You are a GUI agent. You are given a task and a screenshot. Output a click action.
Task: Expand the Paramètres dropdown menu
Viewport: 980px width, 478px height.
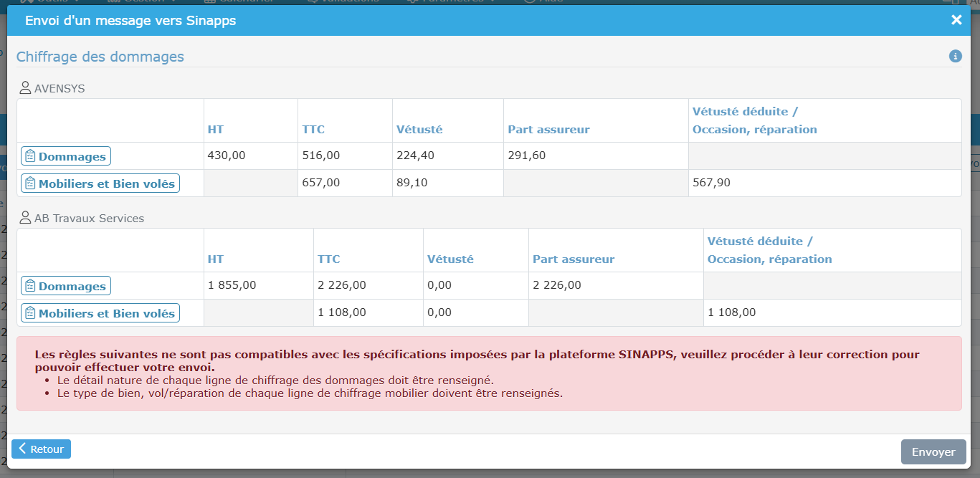[x=452, y=2]
